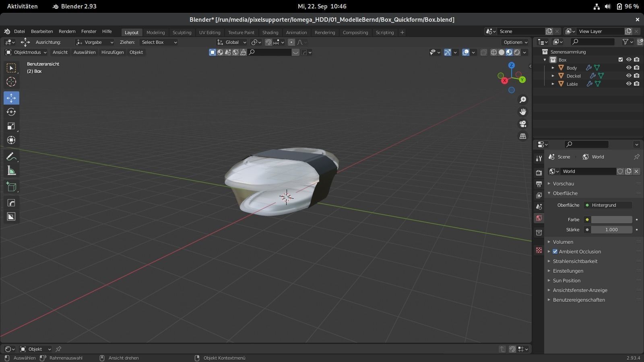Open Tool properties wrench icon
The image size is (644, 362).
pyautogui.click(x=539, y=158)
